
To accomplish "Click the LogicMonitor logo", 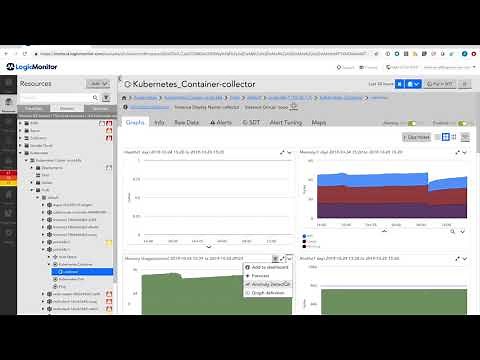I will coord(32,67).
